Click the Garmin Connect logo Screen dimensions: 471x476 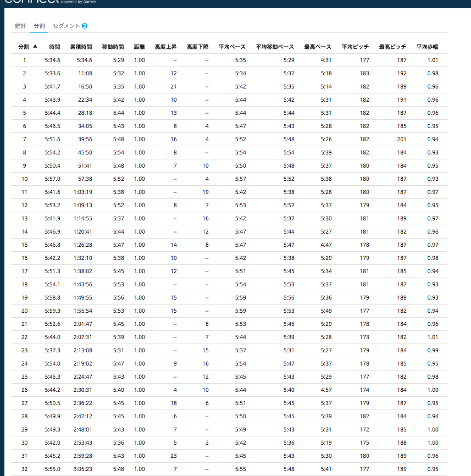[x=50, y=2]
